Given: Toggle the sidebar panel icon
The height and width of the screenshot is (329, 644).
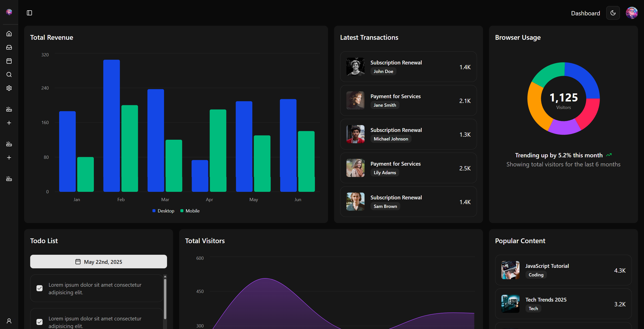Looking at the screenshot, I should (29, 13).
